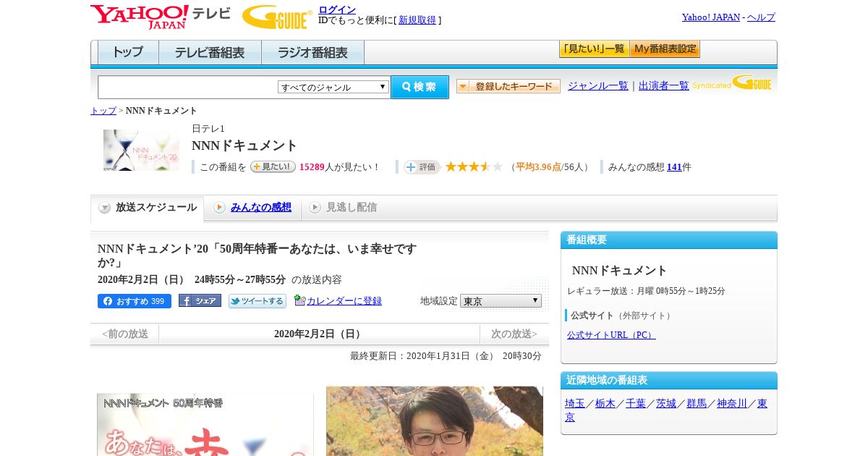Click the play icon next to みんなの感想
Screen dimensions: 868x456
(x=219, y=208)
